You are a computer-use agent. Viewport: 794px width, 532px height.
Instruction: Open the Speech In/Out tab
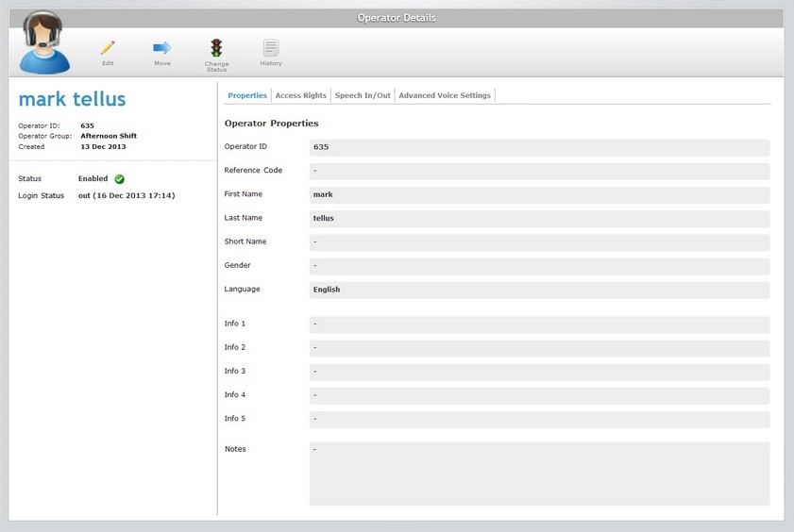[x=363, y=95]
